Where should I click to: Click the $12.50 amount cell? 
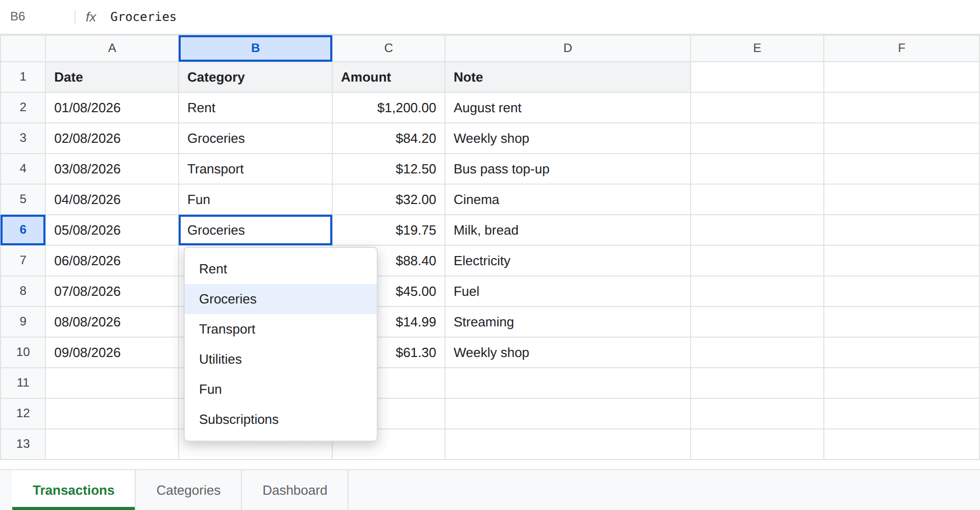point(388,169)
